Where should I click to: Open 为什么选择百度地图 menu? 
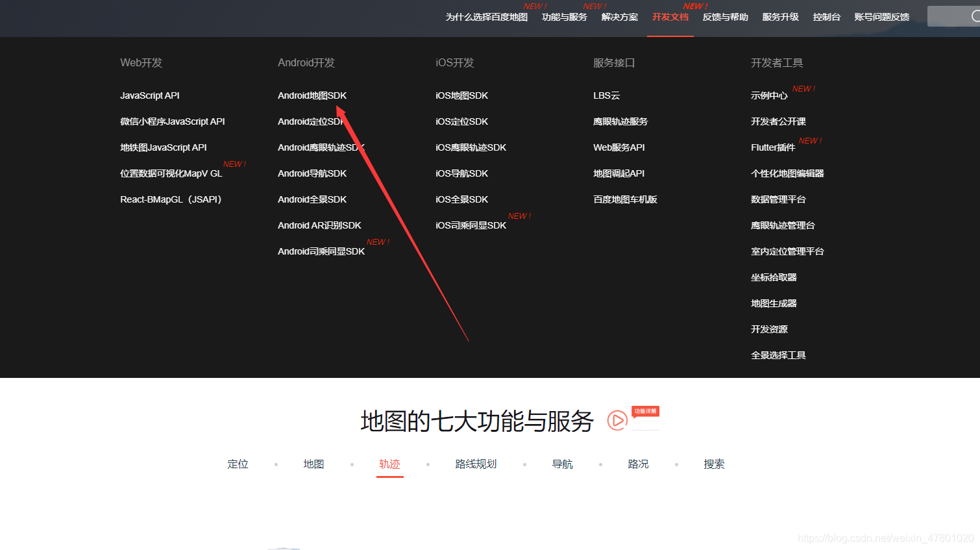coord(487,17)
